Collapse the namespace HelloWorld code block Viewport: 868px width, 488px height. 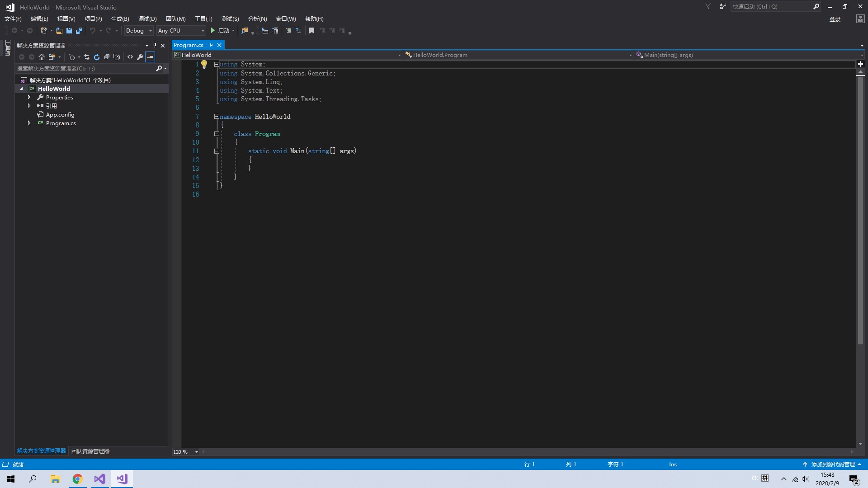[x=217, y=117]
